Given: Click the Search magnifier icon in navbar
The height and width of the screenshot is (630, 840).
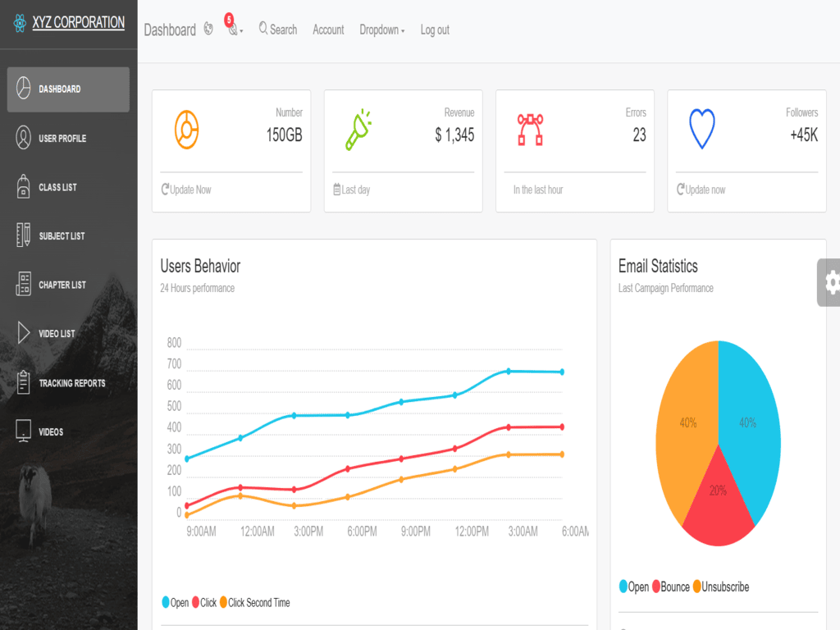Looking at the screenshot, I should tap(263, 29).
